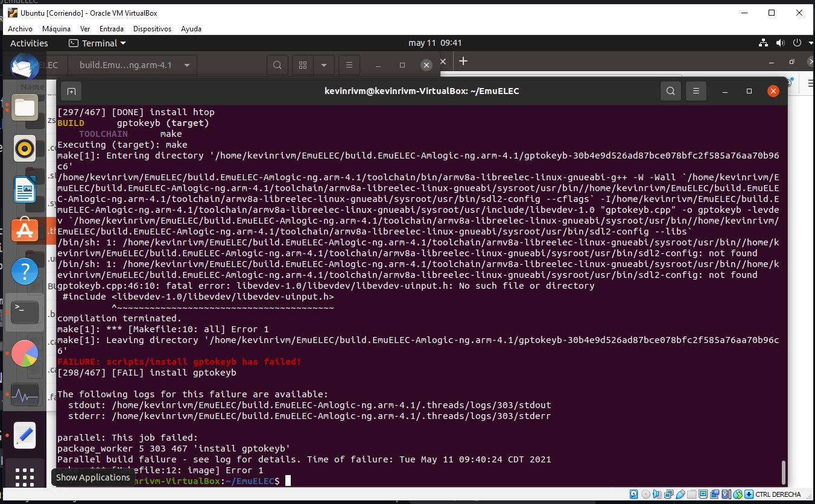Open Thunderbird Mail from the dock
815x504 pixels.
click(x=25, y=66)
